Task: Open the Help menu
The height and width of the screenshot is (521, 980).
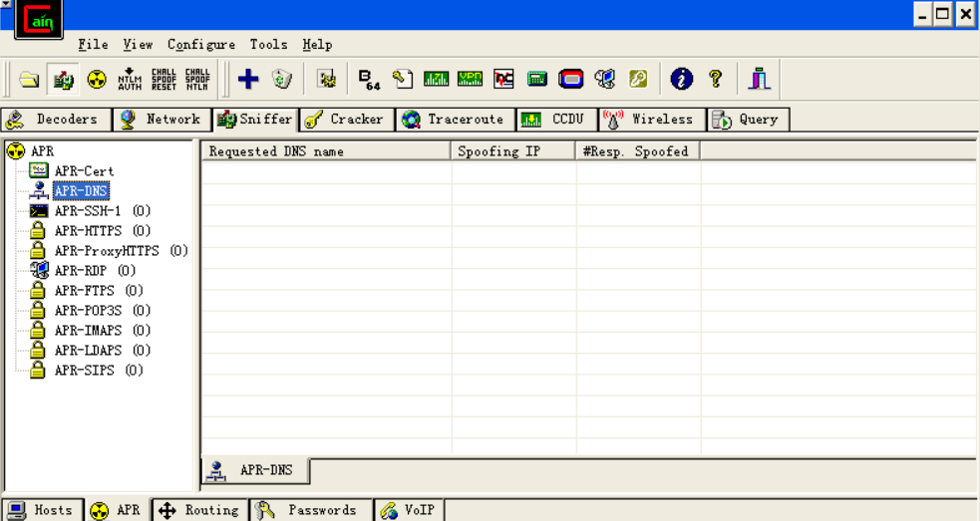Action: pyautogui.click(x=317, y=45)
